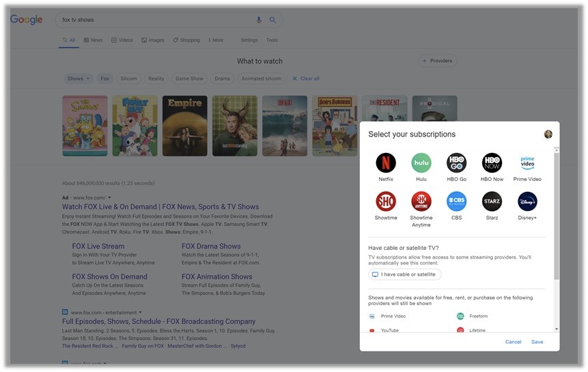
Task: Open the account profile avatar in dialog
Action: tap(548, 134)
